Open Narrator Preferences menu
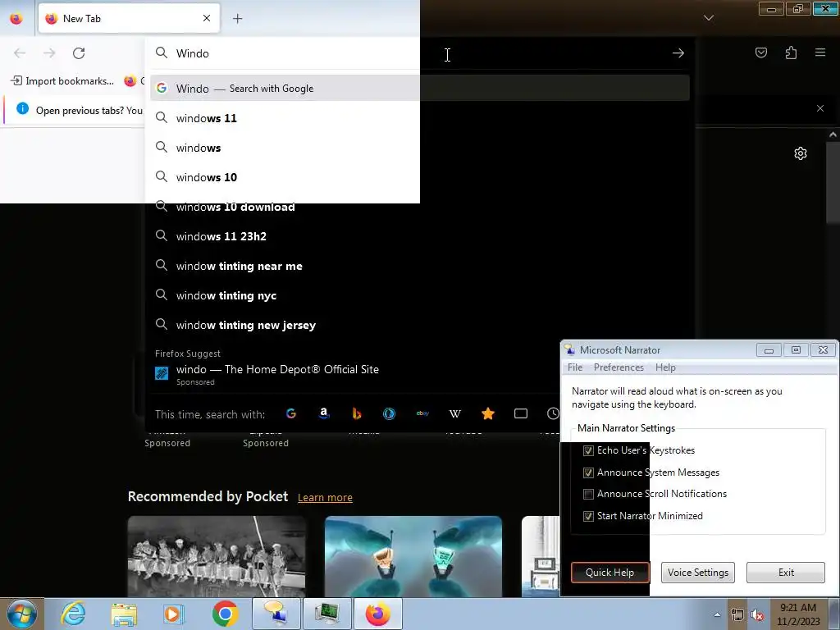This screenshot has width=840, height=630. (619, 367)
